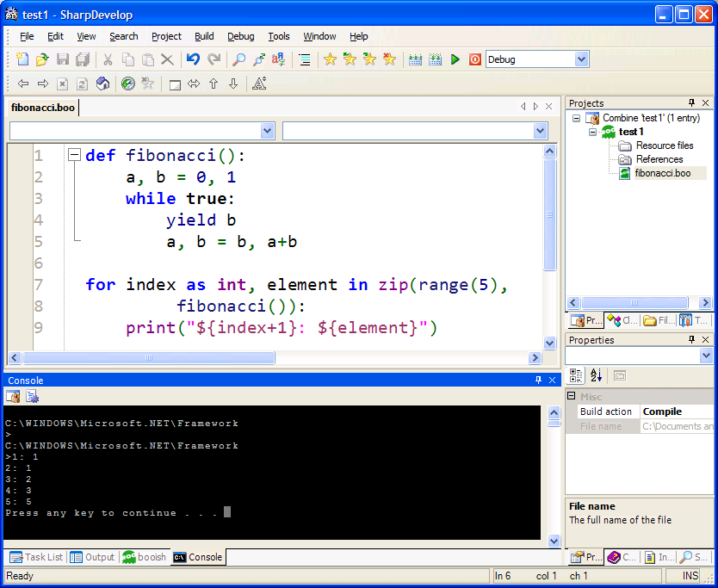Click the Open file folder icon
The width and height of the screenshot is (718, 588).
(x=42, y=59)
